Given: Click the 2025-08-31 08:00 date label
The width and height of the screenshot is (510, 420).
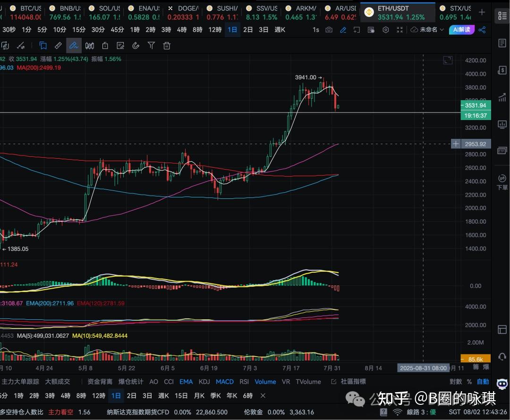Looking at the screenshot, I should tap(423, 368).
